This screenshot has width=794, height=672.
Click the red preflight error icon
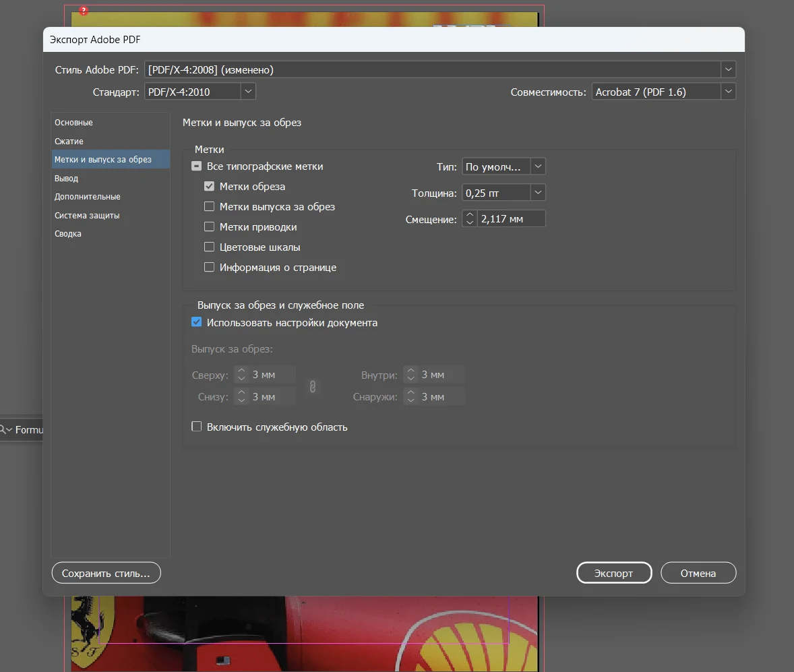point(84,11)
